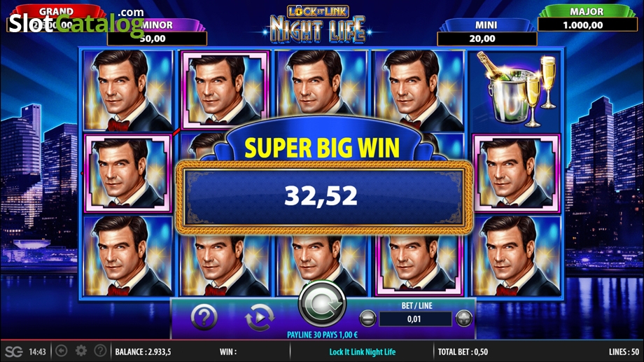Viewport: 644px width, 362px height.
Task: Click the Lines 50 indicator
Action: click(x=624, y=351)
